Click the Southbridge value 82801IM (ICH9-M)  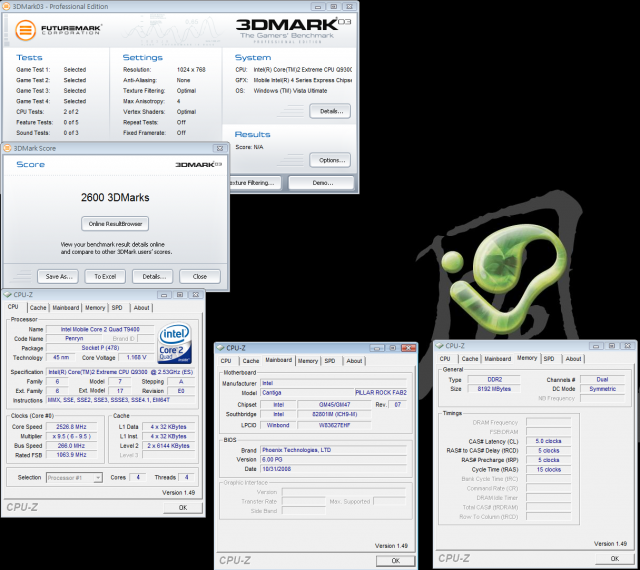click(x=334, y=414)
